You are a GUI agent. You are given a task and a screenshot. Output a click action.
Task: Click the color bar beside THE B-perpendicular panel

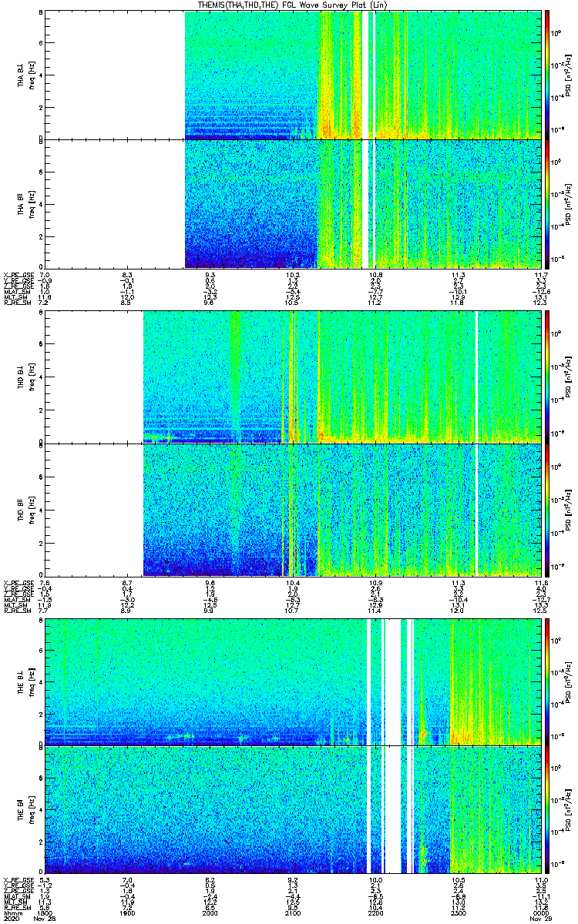pos(546,681)
